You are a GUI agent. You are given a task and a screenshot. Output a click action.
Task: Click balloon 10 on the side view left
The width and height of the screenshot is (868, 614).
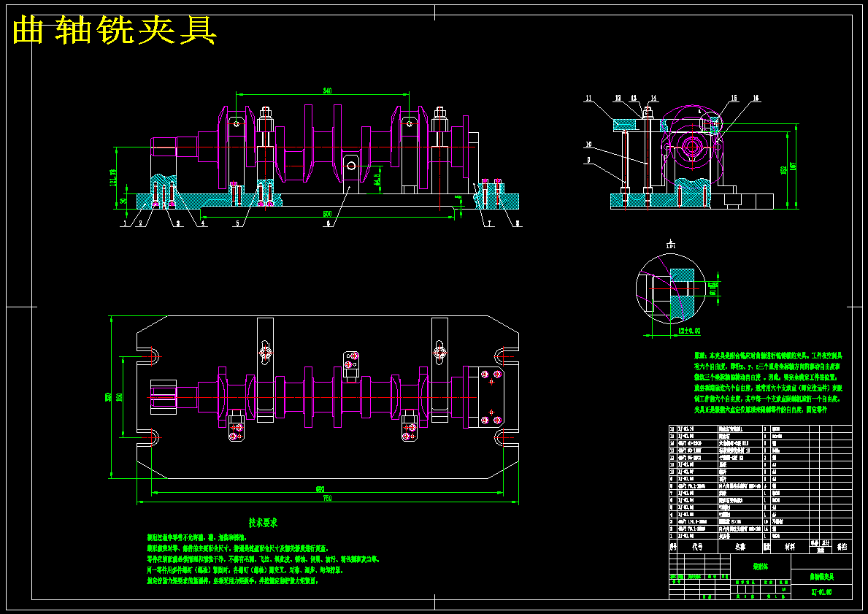pos(588,145)
